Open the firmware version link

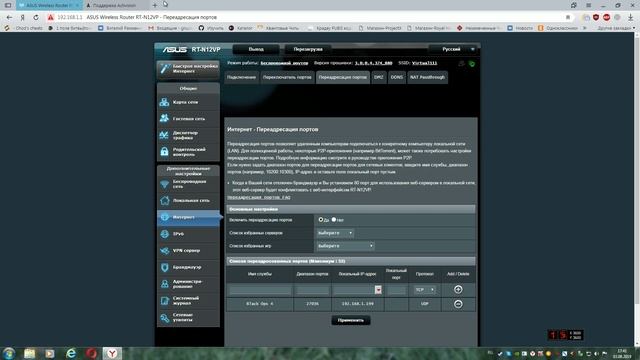point(373,63)
